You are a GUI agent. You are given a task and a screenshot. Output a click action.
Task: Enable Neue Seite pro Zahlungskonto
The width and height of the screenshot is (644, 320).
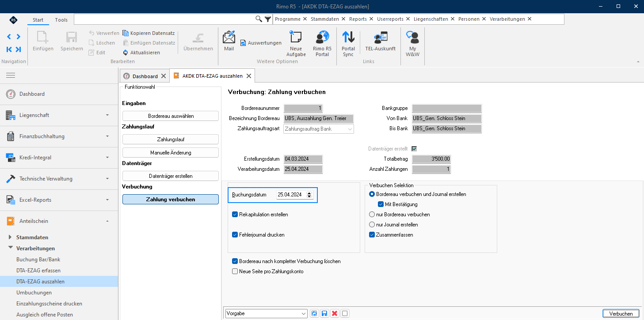[x=235, y=271]
